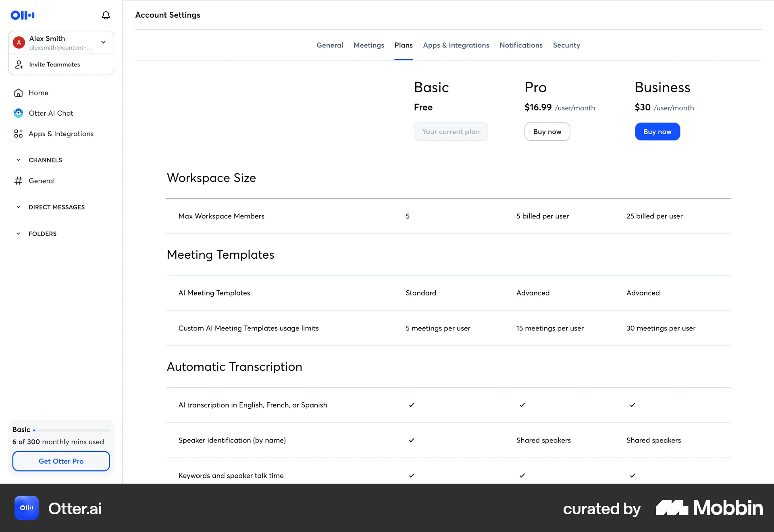Click the '5 billed per user' cell

point(543,216)
